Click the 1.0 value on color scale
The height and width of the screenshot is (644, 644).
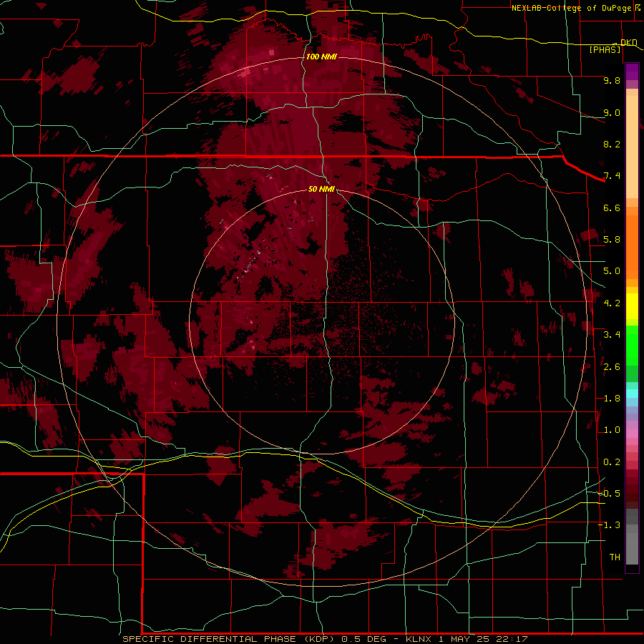click(x=612, y=430)
